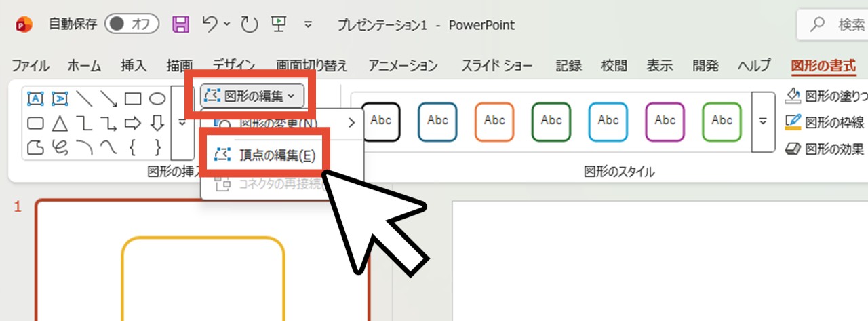Insert the right brace shape
This screenshot has width=868, height=321.
(157, 147)
